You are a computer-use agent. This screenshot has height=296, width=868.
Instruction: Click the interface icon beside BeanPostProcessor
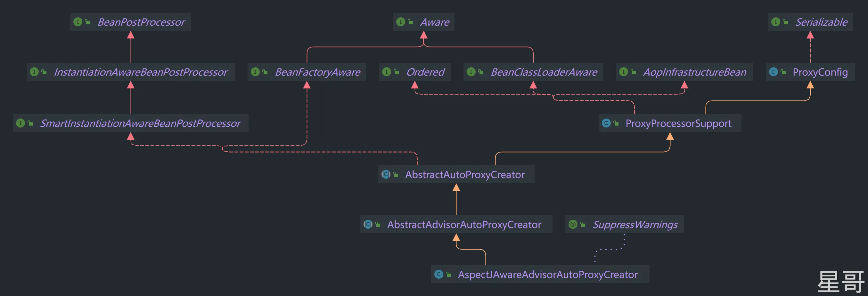click(78, 22)
